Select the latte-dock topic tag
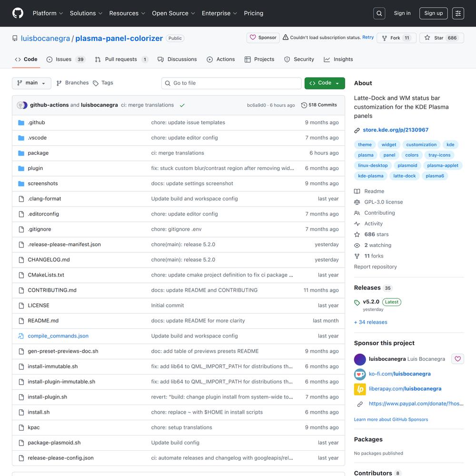This screenshot has height=476, width=476. click(404, 176)
